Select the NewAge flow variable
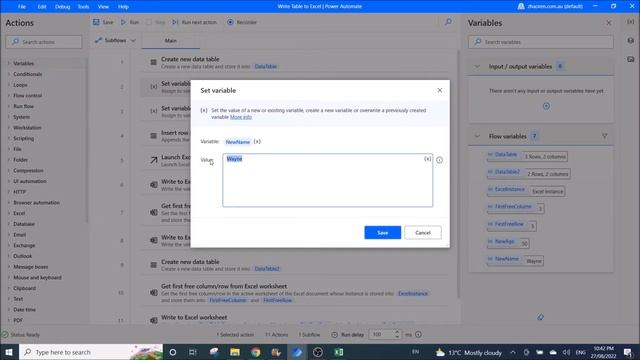640x360 pixels. tap(508, 242)
